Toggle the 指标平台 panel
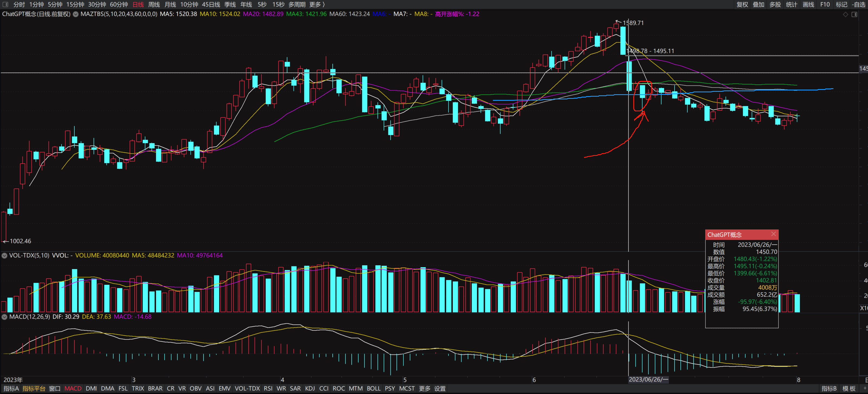This screenshot has height=394, width=868. pos(34,389)
